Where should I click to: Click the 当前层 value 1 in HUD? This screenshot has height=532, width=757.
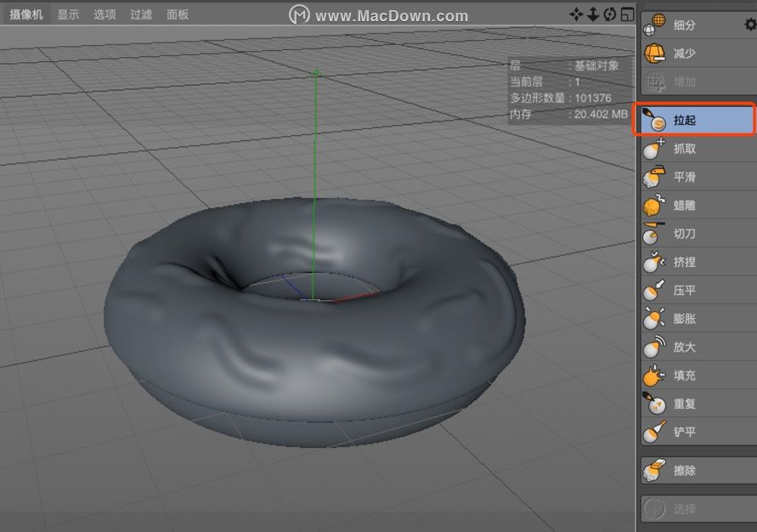point(577,82)
